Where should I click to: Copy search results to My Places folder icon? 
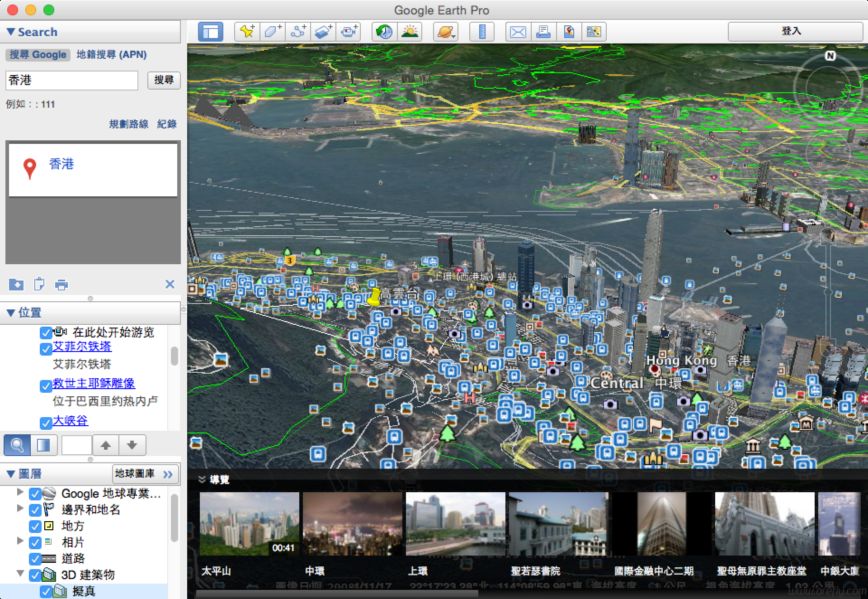[16, 284]
